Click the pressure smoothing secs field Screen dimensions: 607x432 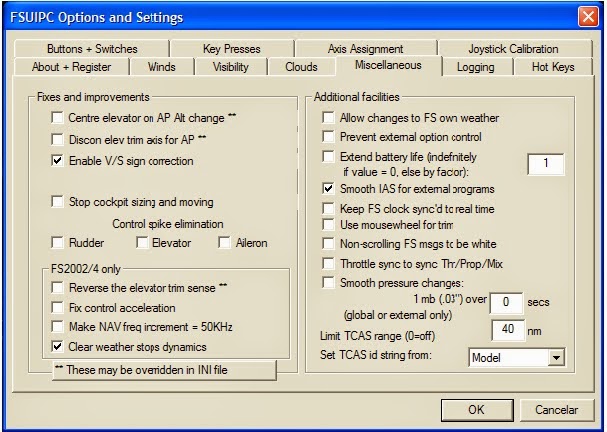pyautogui.click(x=506, y=302)
